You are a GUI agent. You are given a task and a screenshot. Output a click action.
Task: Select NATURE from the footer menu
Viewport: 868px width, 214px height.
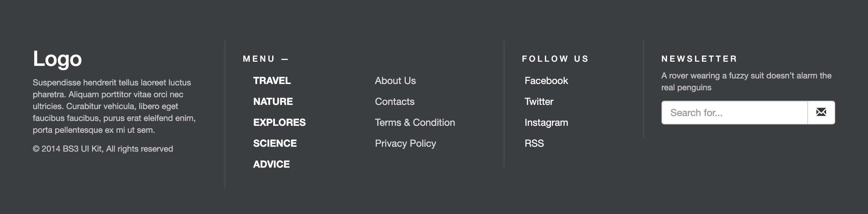[273, 101]
